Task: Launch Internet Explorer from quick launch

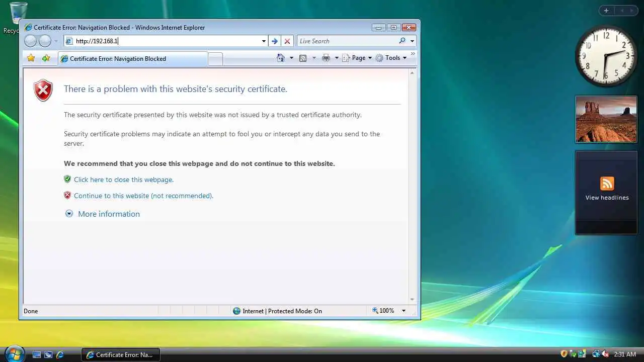Action: pyautogui.click(x=60, y=354)
